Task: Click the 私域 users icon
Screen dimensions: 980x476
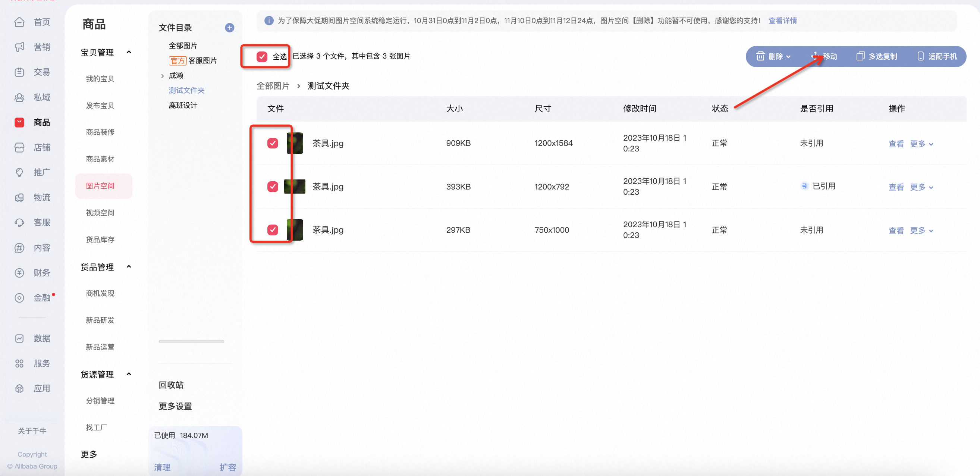Action: pyautogui.click(x=19, y=97)
